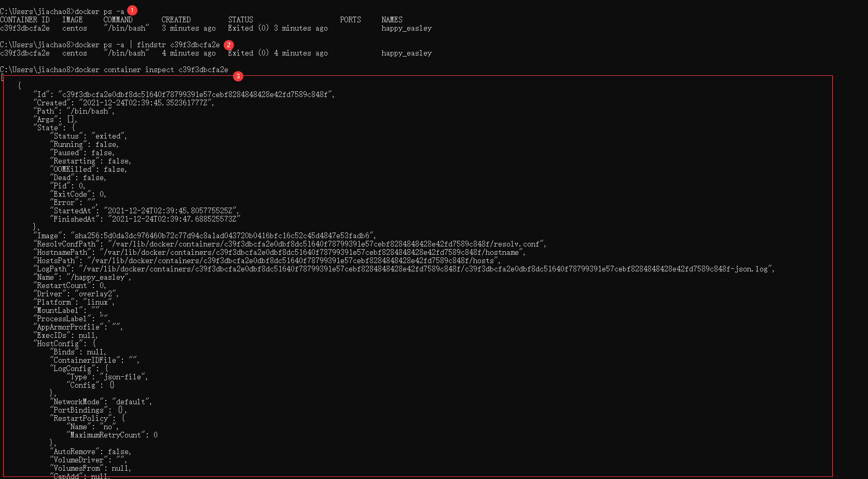
Task: Click the "VolumesFrom": null line
Action: [91, 468]
